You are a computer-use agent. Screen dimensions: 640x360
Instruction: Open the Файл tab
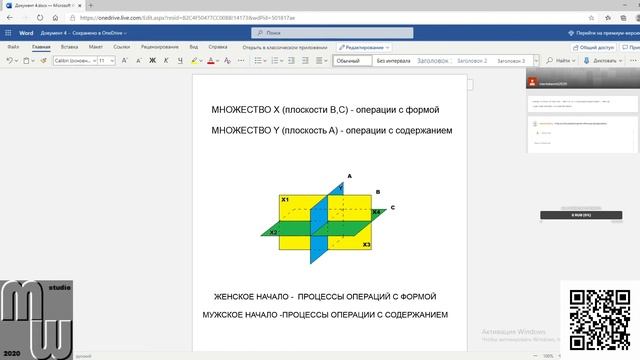click(13, 47)
